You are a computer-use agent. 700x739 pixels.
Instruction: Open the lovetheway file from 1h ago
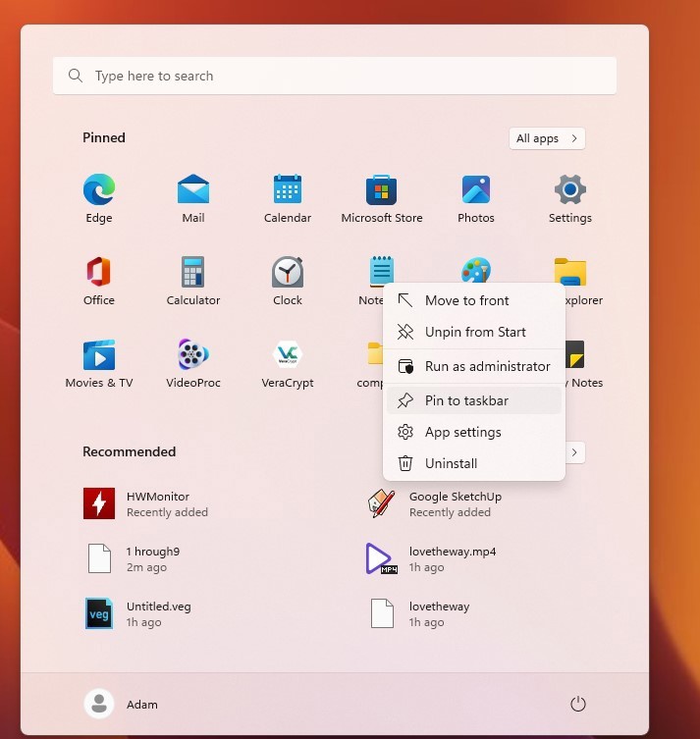click(381, 613)
